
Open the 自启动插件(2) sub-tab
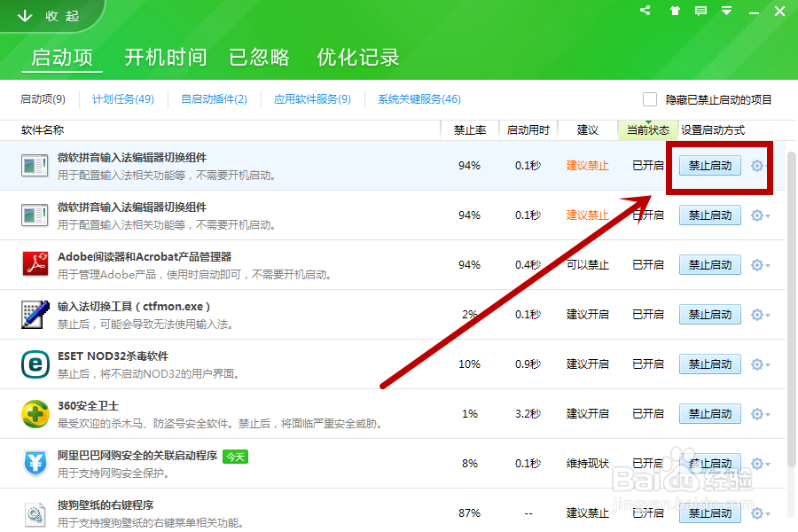point(215,99)
